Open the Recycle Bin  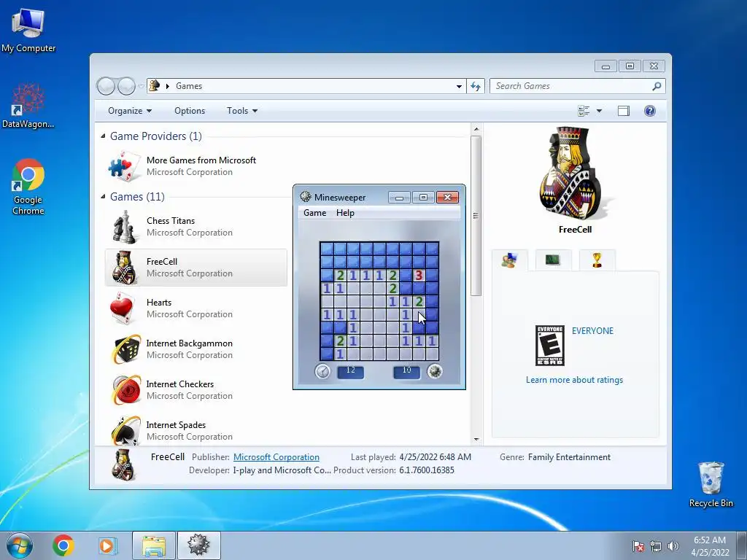pos(711,484)
